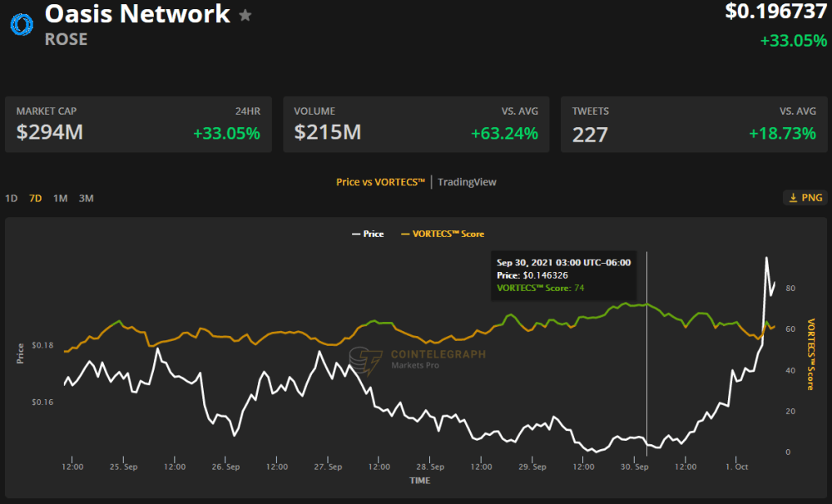The image size is (832, 504).
Task: Click the 30. Sep date label on axis
Action: click(x=635, y=467)
